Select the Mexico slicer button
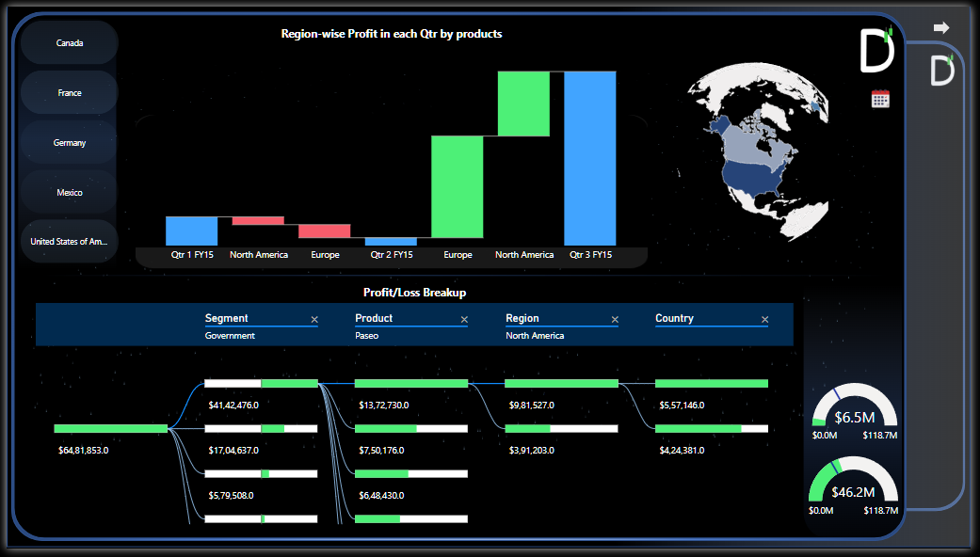 (x=70, y=193)
